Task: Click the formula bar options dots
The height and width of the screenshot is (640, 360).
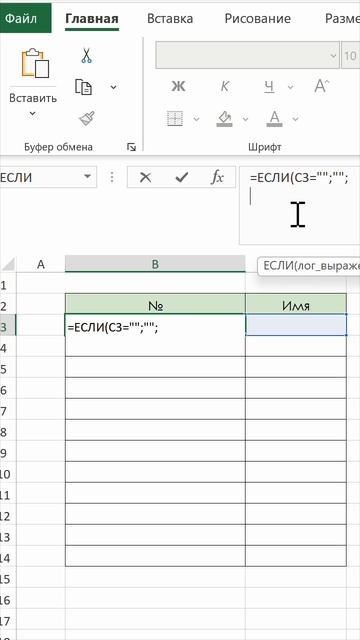Action: [x=112, y=177]
